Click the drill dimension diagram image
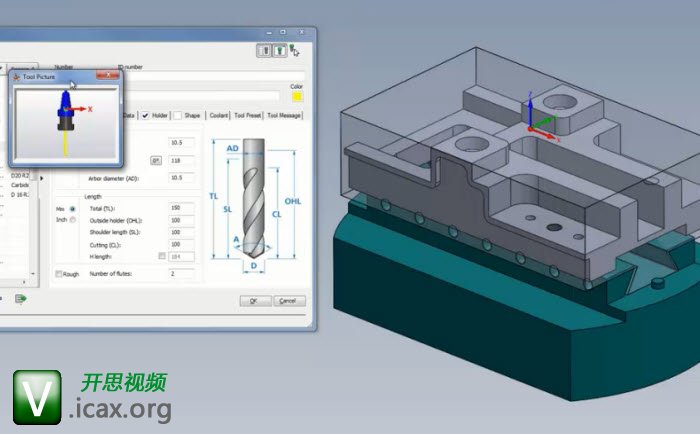This screenshot has height=434, width=700. 254,205
